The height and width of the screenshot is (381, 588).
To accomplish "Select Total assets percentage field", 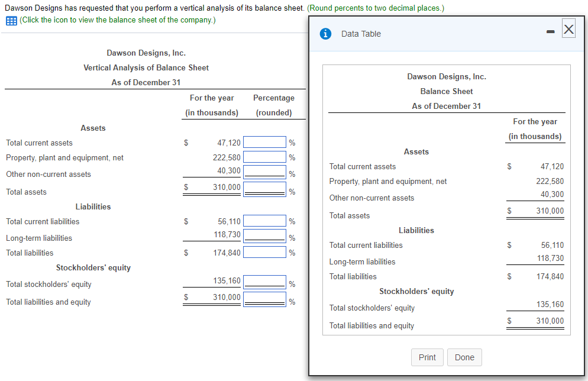I will (x=264, y=189).
